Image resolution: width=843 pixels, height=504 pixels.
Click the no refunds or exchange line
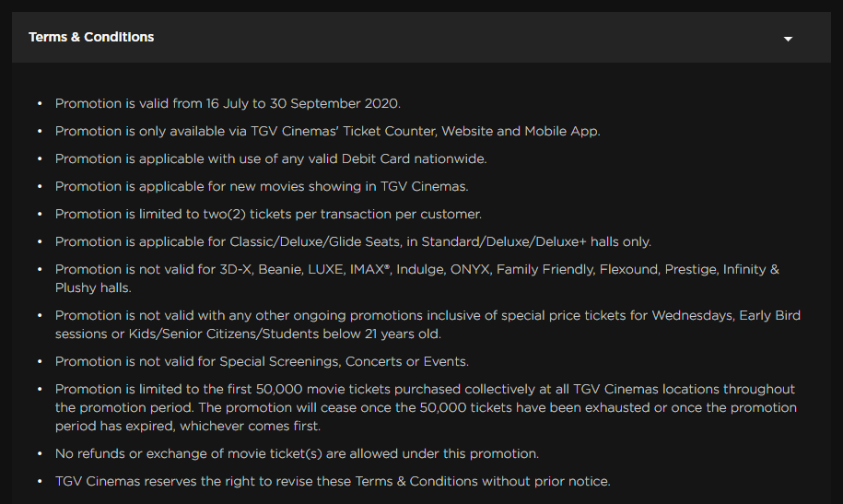pos(297,453)
